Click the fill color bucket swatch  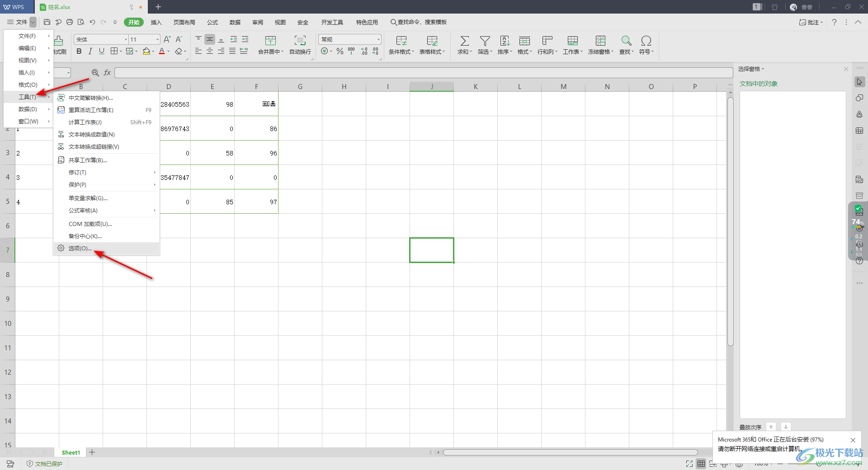coord(146,52)
